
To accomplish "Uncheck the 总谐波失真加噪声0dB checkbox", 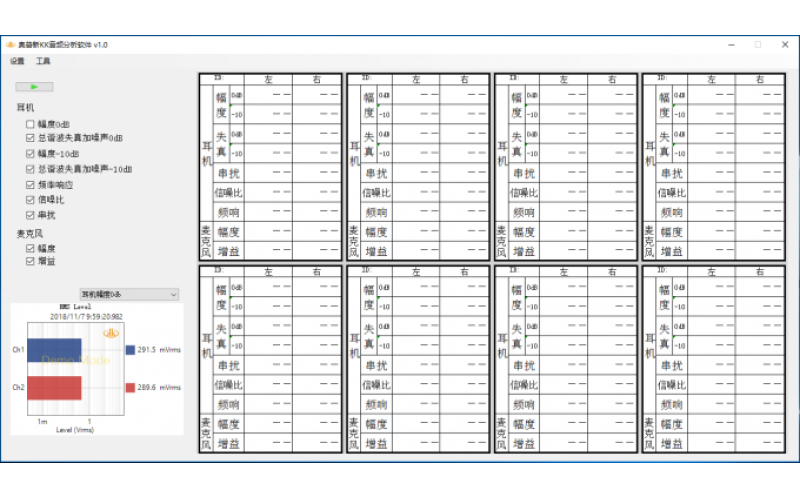I will [x=30, y=140].
